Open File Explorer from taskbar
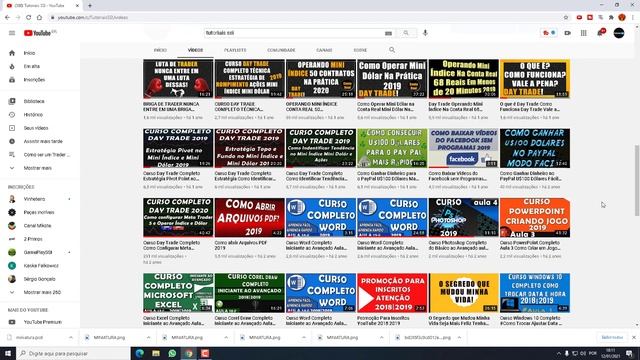Image resolution: width=640 pixels, height=360 pixels. tap(156, 353)
